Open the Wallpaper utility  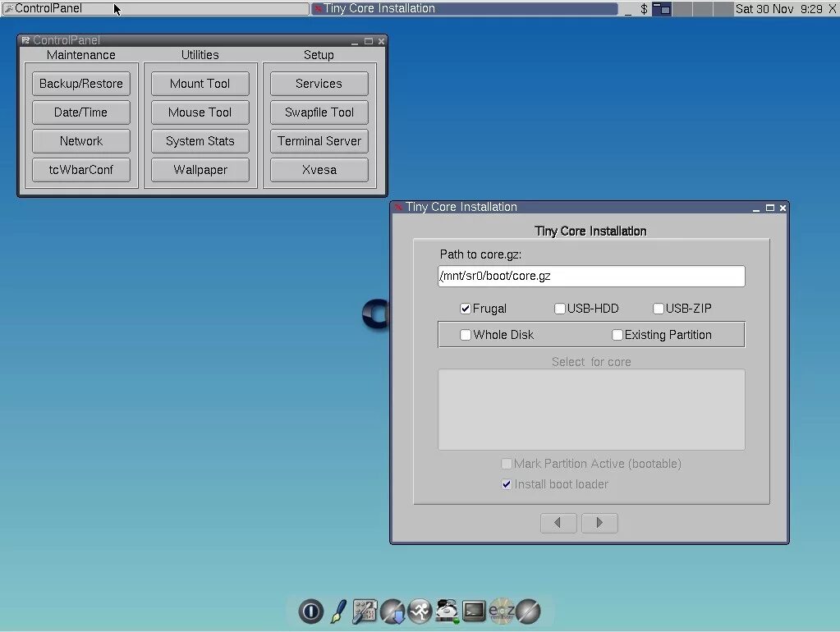click(200, 170)
